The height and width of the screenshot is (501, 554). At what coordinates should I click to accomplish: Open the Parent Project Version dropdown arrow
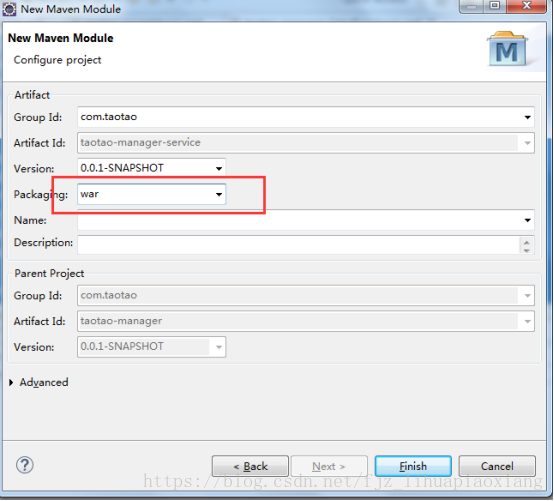[x=219, y=347]
